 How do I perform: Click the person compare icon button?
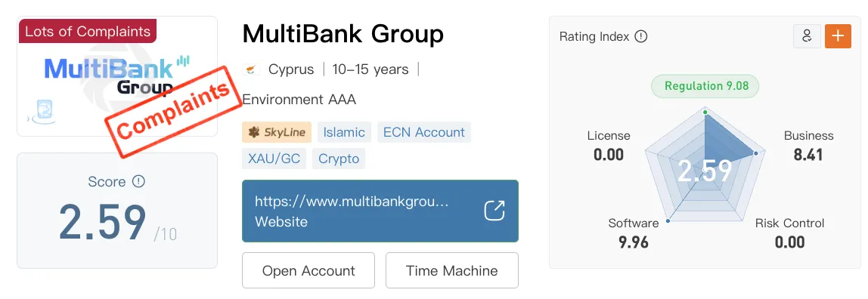pyautogui.click(x=807, y=36)
